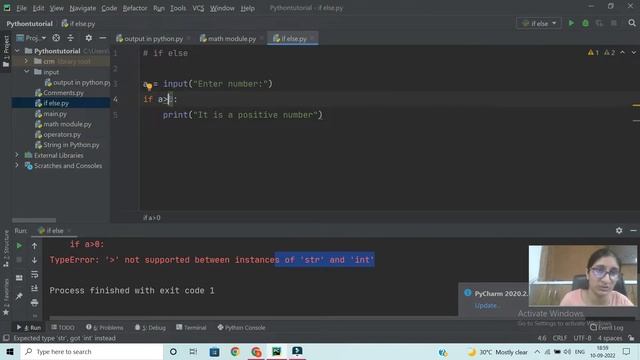This screenshot has height=360, width=640.
Task: Rerun if else in Run panel
Action: (19, 246)
